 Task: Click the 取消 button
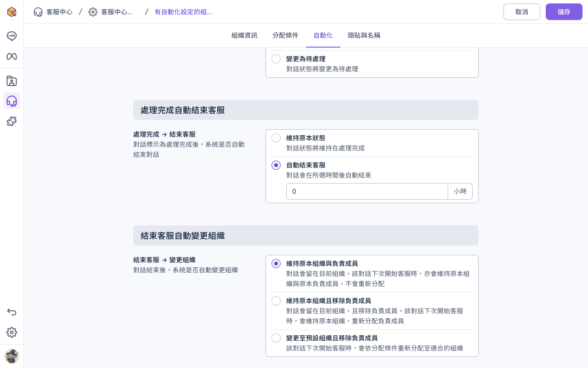click(522, 12)
